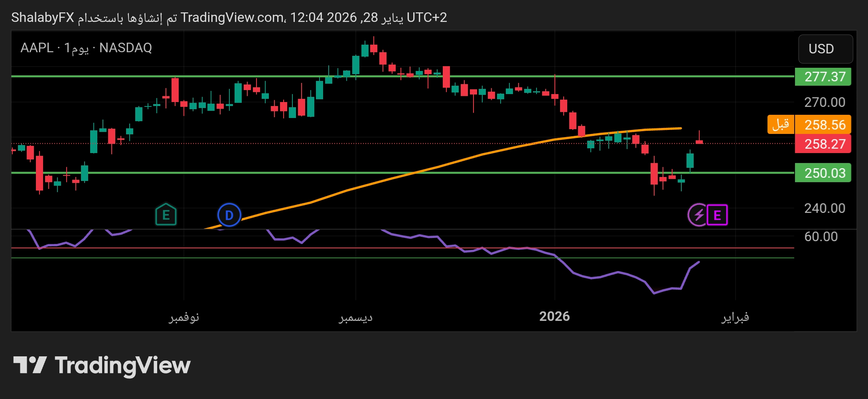This screenshot has width=868, height=399.
Task: Click the AAPL NASDAQ symbol title
Action: point(86,48)
